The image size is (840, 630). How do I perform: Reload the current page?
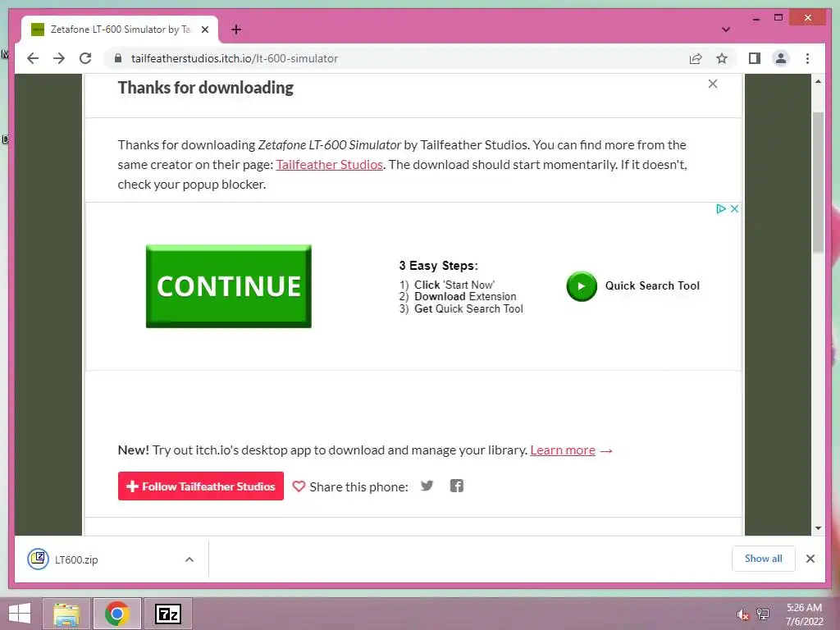coord(85,58)
